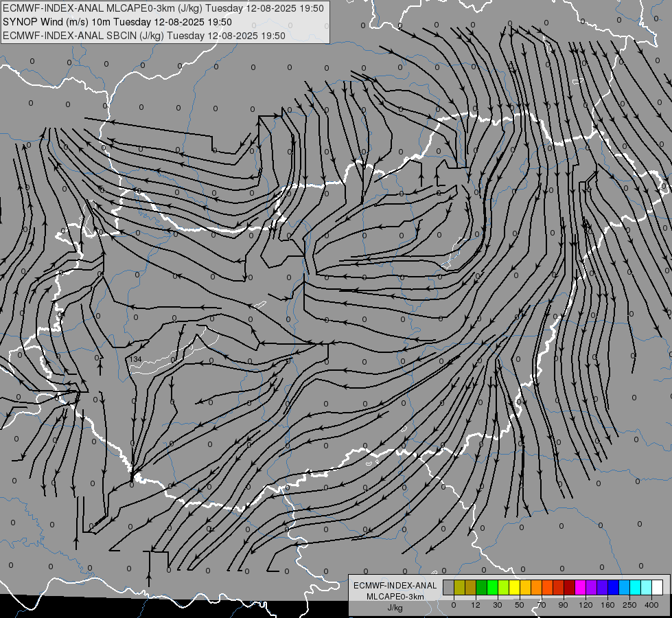Pick the purple legend swatch
The width and height of the screenshot is (672, 618).
click(592, 587)
